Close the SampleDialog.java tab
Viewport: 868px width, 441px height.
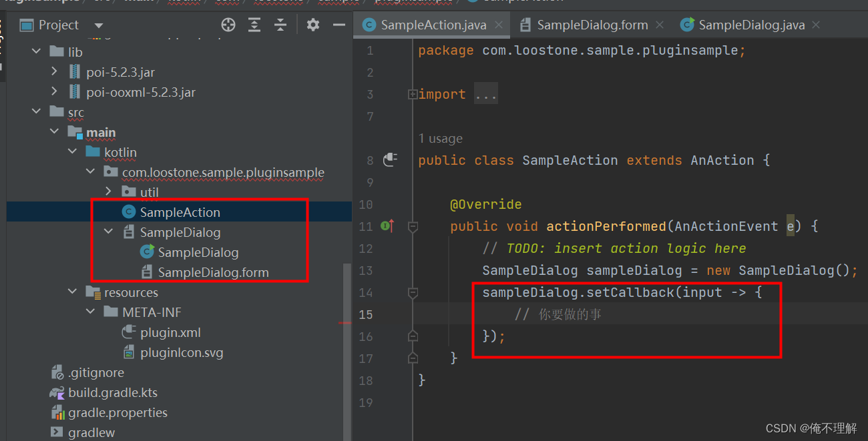[816, 25]
